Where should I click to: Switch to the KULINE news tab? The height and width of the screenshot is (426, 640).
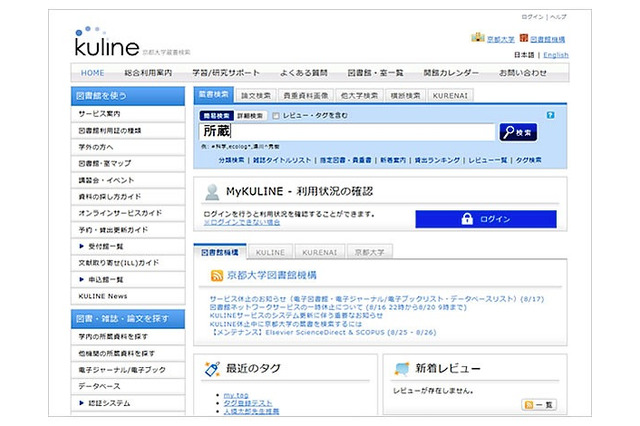coord(270,252)
